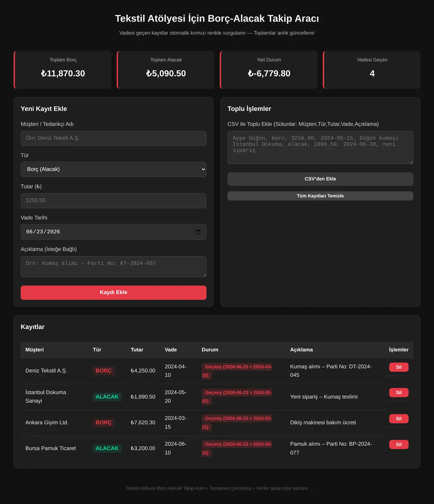Click the Geçmiş status ending 2024-04-10
Image resolution: width=434 pixels, height=504 pixels.
(x=237, y=371)
